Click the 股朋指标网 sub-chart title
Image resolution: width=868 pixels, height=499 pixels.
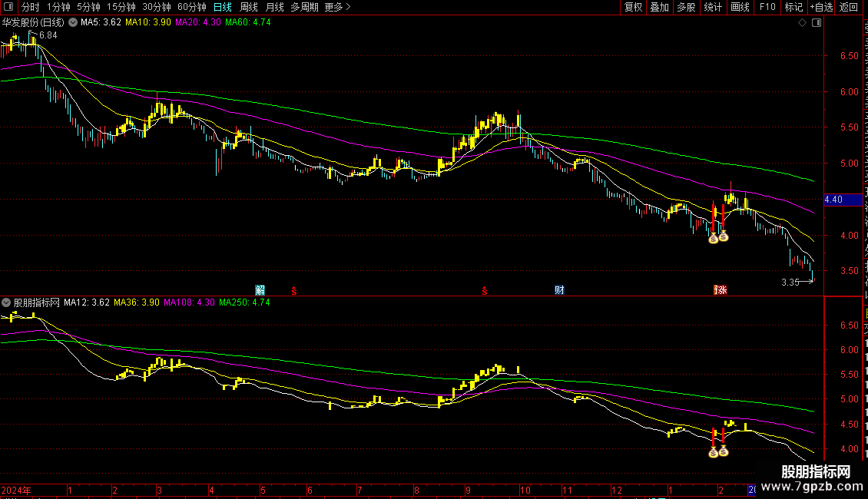[x=37, y=302]
